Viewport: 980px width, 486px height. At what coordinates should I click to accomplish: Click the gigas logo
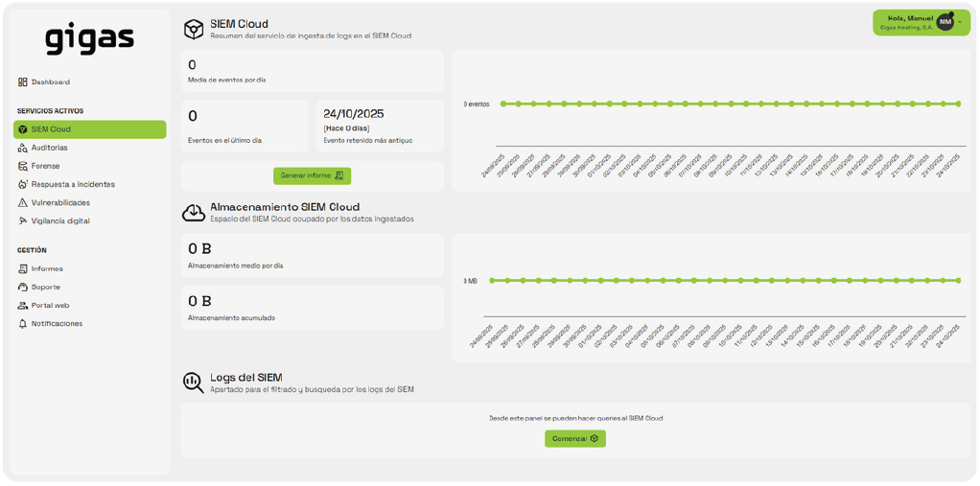[x=89, y=39]
